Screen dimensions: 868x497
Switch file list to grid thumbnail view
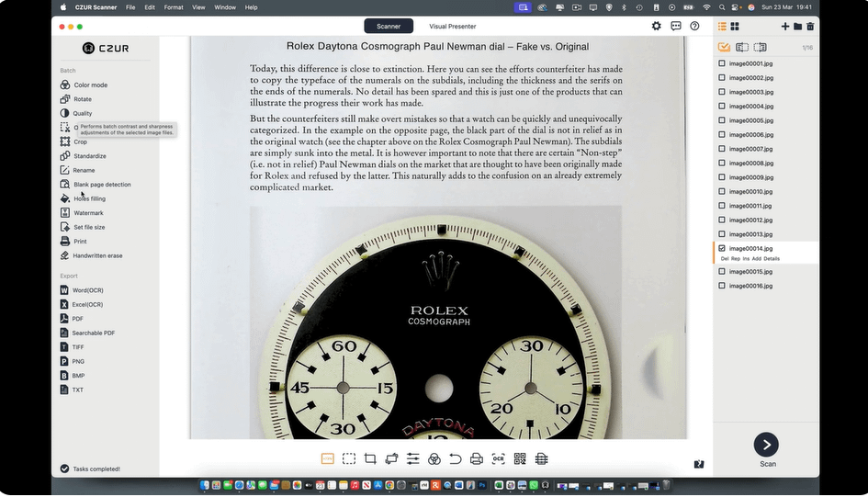coord(734,27)
